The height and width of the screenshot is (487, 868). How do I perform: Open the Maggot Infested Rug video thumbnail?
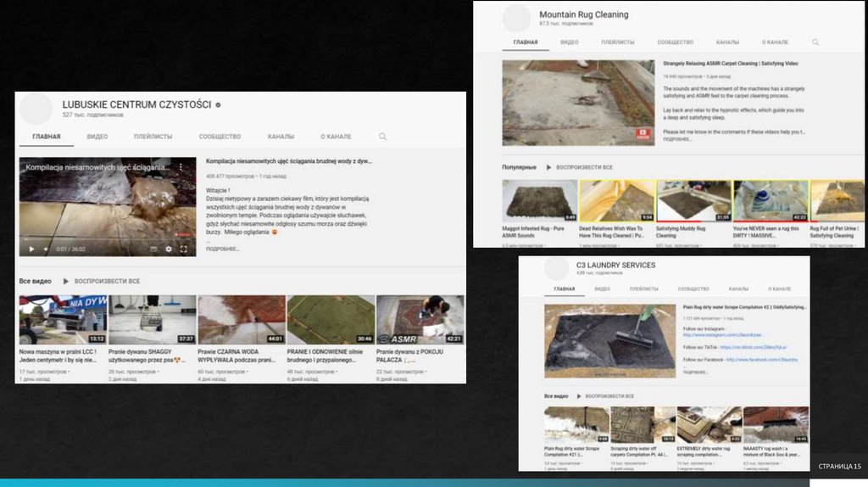539,201
